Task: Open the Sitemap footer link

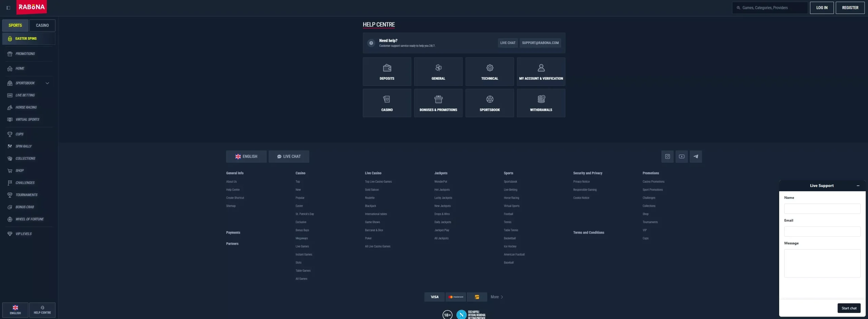Action: 231,206
